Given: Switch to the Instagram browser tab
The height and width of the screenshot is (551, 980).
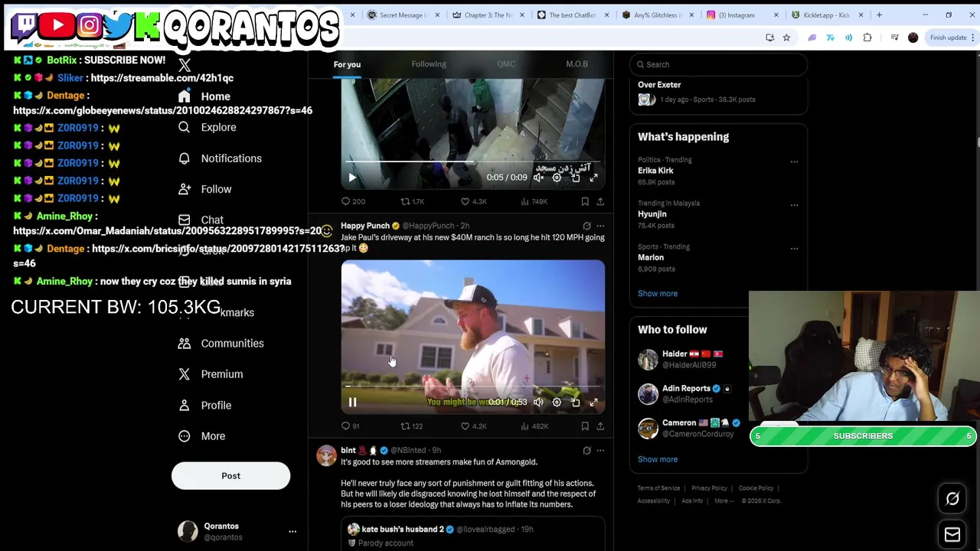Looking at the screenshot, I should [x=736, y=15].
